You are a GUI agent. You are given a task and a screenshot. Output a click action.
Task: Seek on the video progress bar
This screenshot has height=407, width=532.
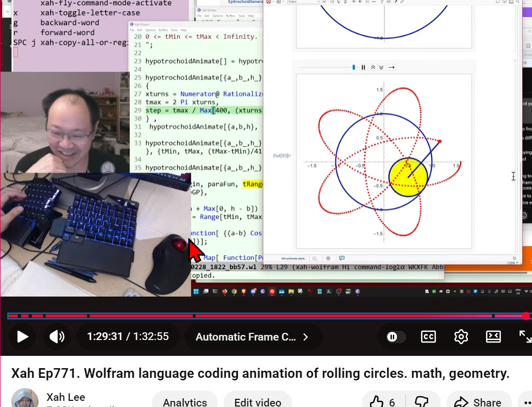click(x=266, y=316)
